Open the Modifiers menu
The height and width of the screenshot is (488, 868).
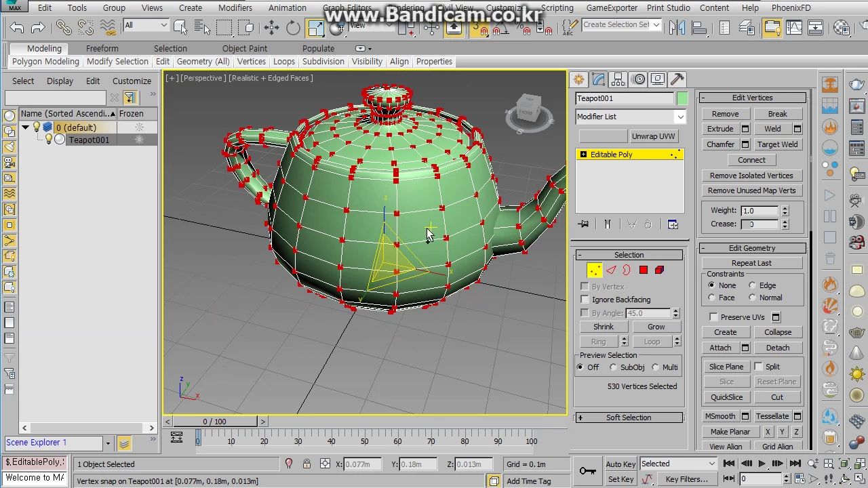(x=235, y=8)
